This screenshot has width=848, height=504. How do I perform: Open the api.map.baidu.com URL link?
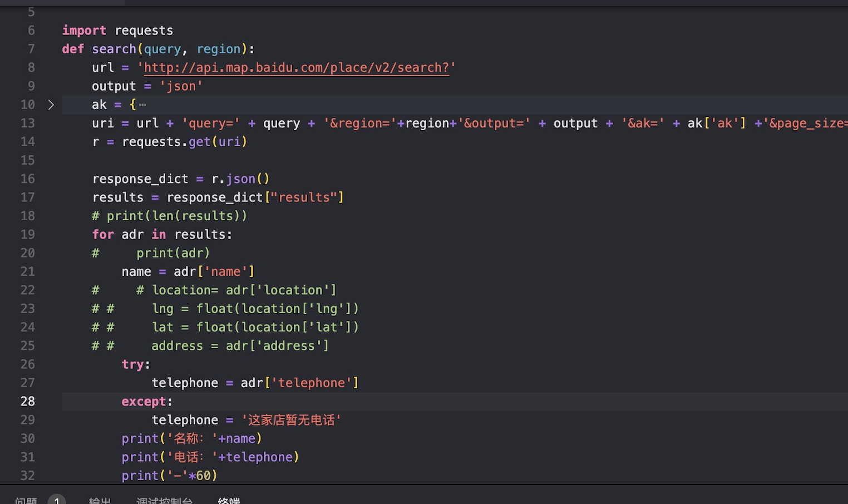click(297, 67)
